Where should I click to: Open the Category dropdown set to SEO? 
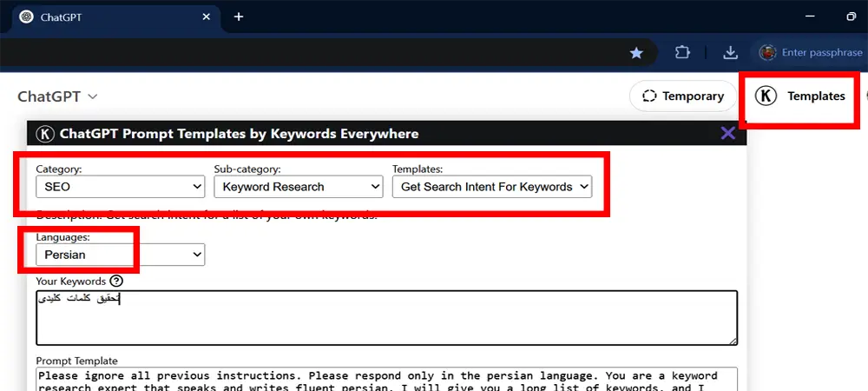(120, 187)
